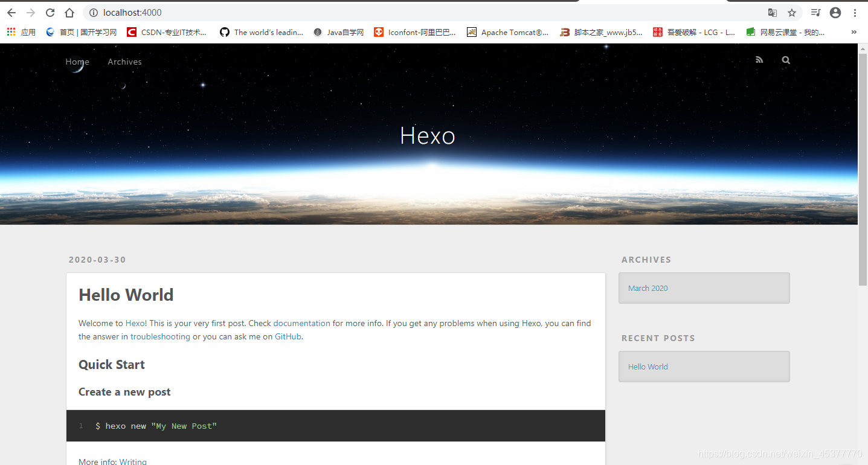868x465 pixels.
Task: Expand the hidden bookmarks overflow chevron
Action: click(854, 33)
